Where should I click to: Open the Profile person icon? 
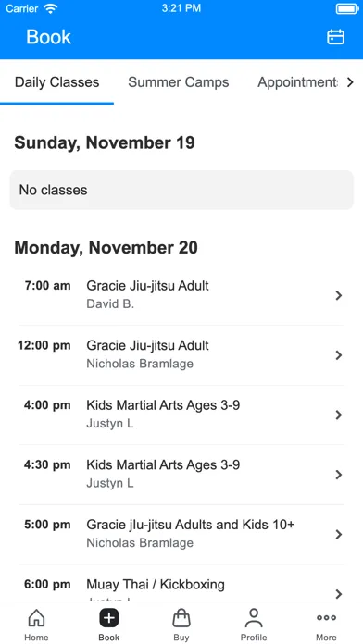click(254, 618)
